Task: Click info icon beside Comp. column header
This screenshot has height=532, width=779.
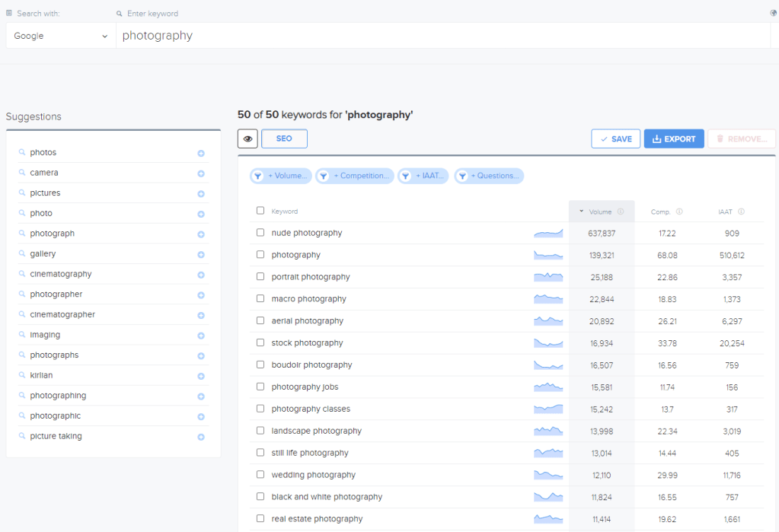Action: tap(679, 212)
